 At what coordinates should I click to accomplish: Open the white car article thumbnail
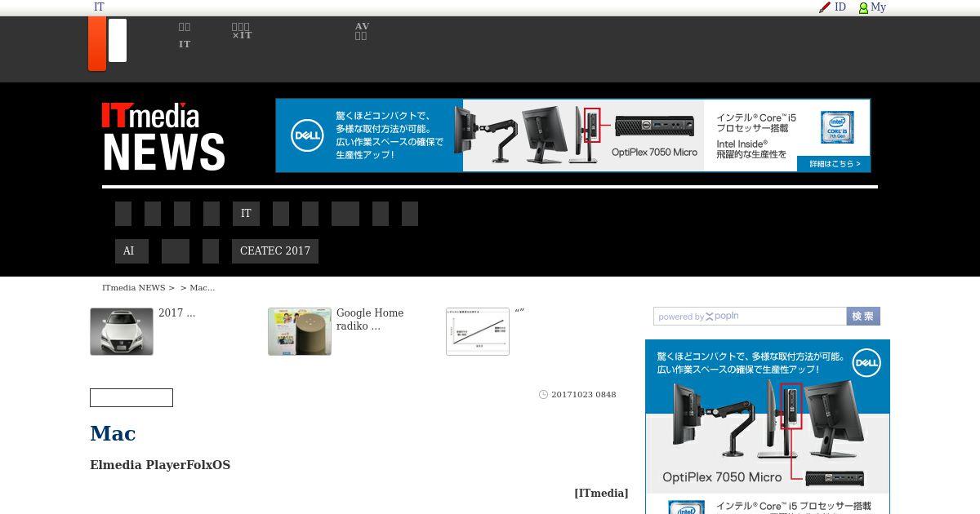122,331
